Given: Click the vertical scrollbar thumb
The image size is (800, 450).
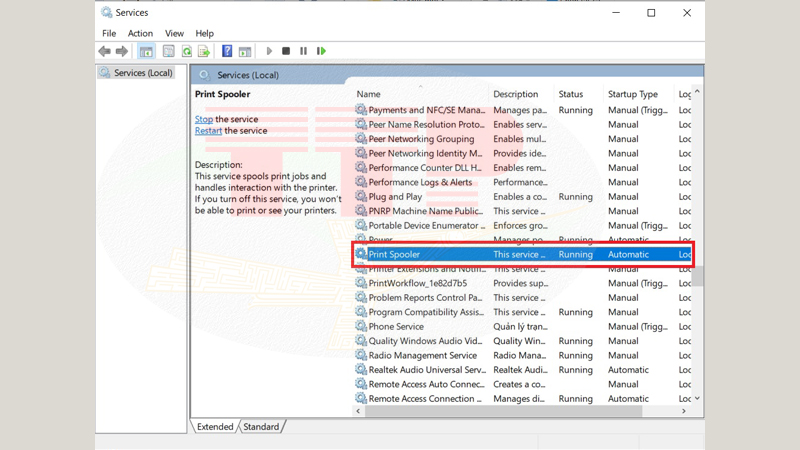Looking at the screenshot, I should pyautogui.click(x=697, y=277).
